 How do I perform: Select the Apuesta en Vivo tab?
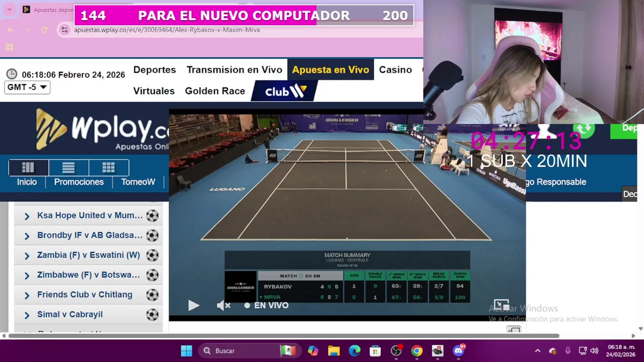(331, 70)
